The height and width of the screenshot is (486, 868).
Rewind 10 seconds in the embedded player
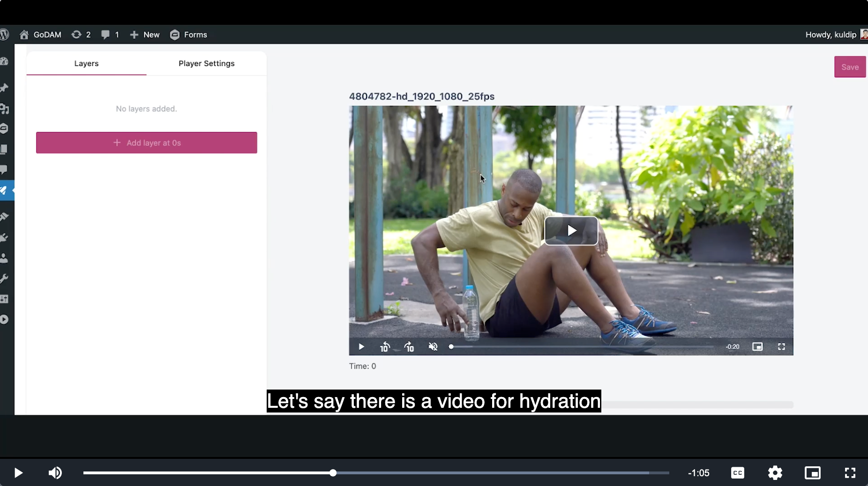coord(385,347)
